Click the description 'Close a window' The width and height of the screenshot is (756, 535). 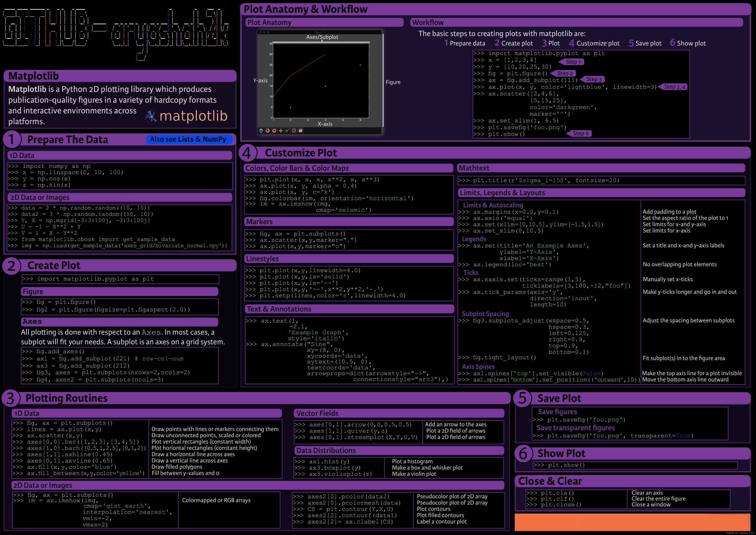(x=651, y=504)
